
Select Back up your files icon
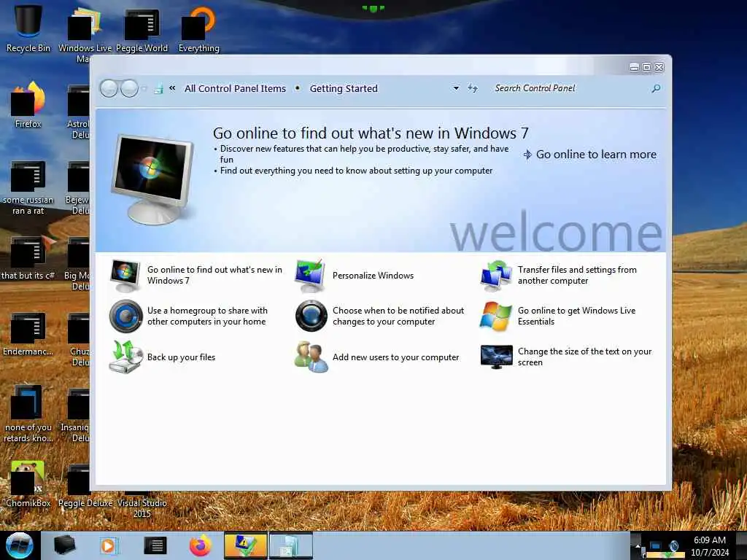(125, 357)
